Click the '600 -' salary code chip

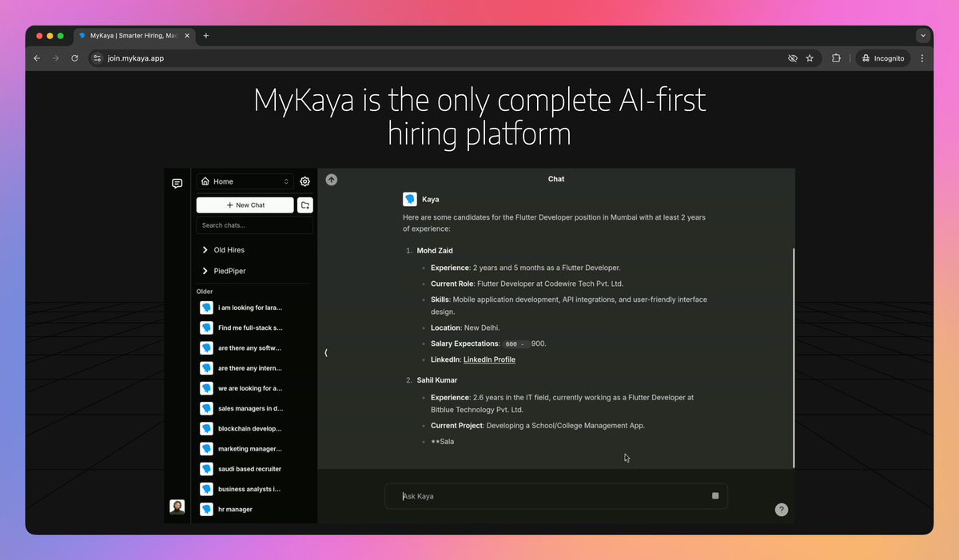point(516,344)
